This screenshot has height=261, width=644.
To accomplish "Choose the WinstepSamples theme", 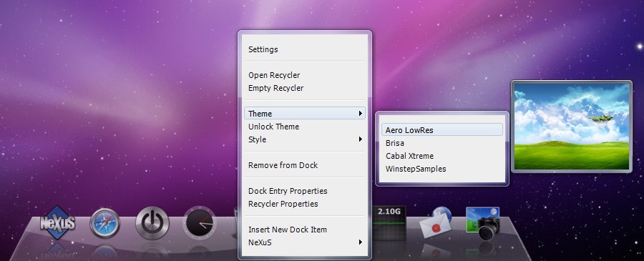I will click(442, 169).
